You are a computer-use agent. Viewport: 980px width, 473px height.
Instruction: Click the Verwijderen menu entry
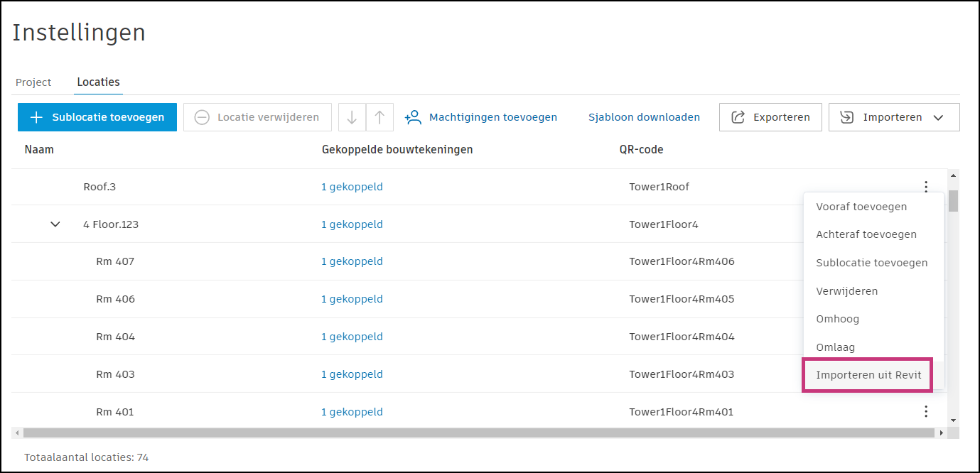pyautogui.click(x=847, y=291)
